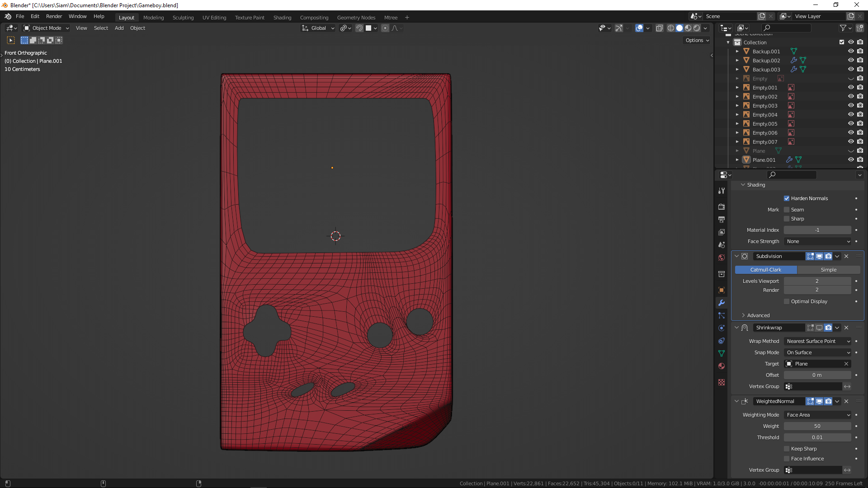Screen dimensions: 868x488
Task: Open the Scene properties tab
Action: [x=722, y=244]
